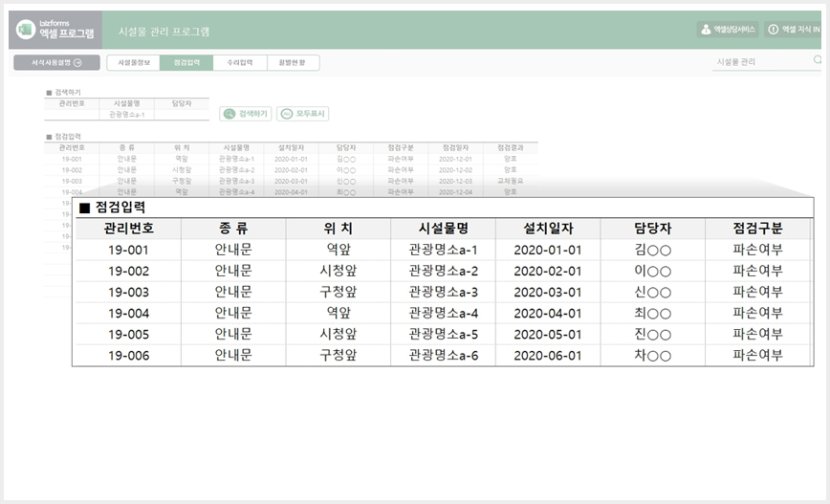Click the 관광명소a-2 cell in magnified table
The height and width of the screenshot is (504, 830).
coord(443,271)
